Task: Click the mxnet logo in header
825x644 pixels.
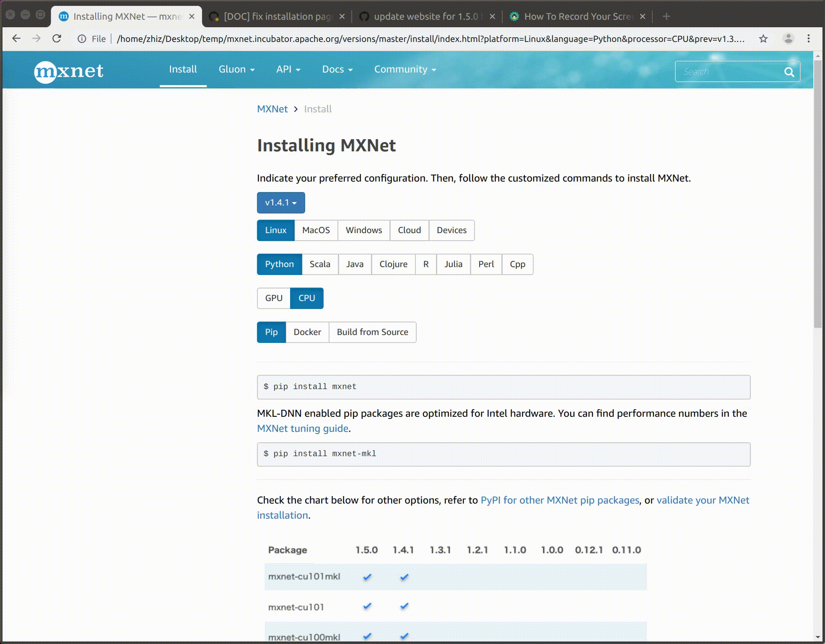Action: click(x=69, y=71)
